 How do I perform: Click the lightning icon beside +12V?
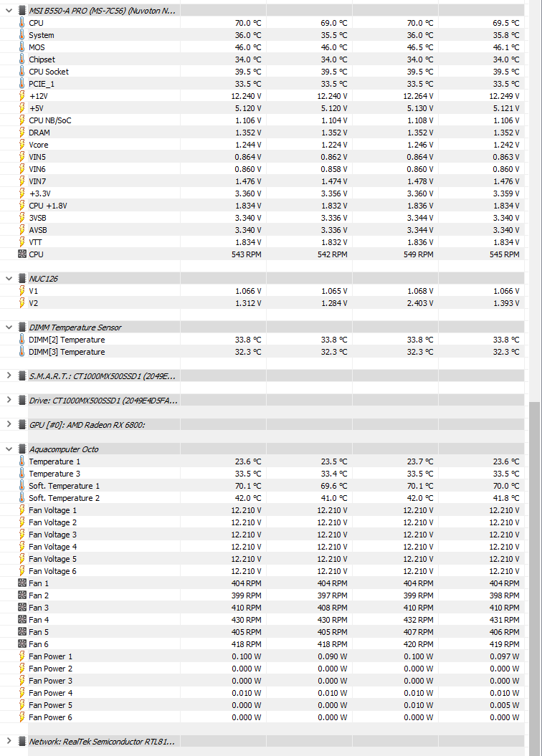pyautogui.click(x=22, y=96)
